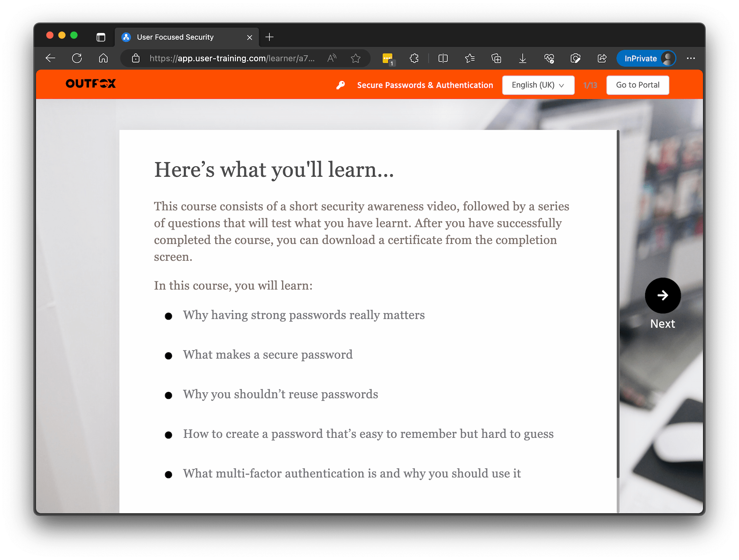This screenshot has height=560, width=739.
Task: Open a new browser tab
Action: (269, 37)
